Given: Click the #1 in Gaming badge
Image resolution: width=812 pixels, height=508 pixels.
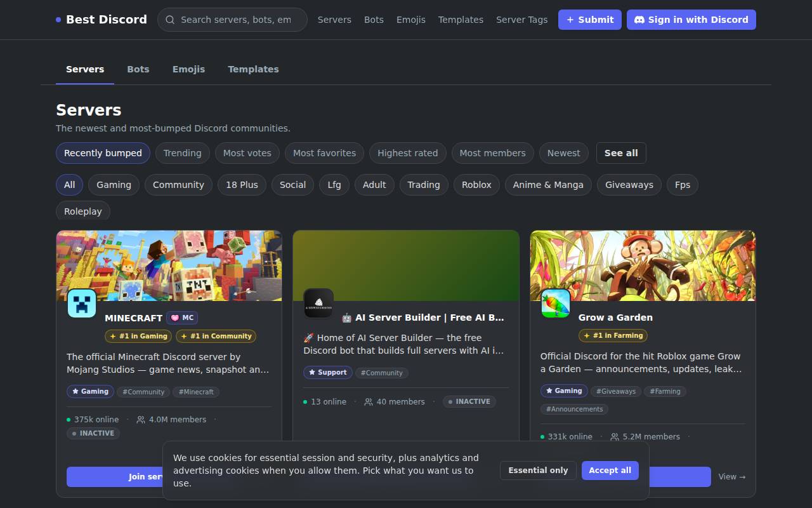Looking at the screenshot, I should click(139, 336).
